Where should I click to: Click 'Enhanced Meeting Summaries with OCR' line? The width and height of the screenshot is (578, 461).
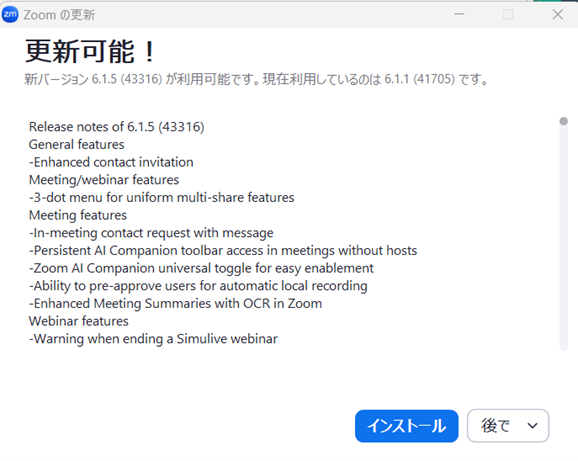[175, 304]
